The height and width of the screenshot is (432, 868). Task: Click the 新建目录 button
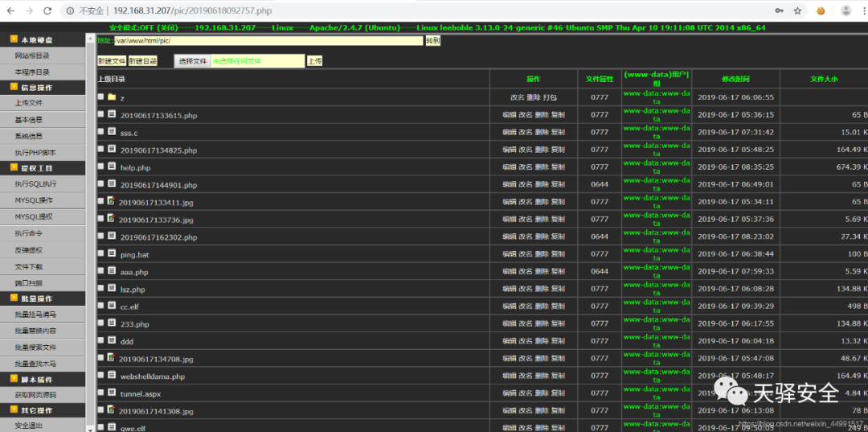(x=143, y=61)
